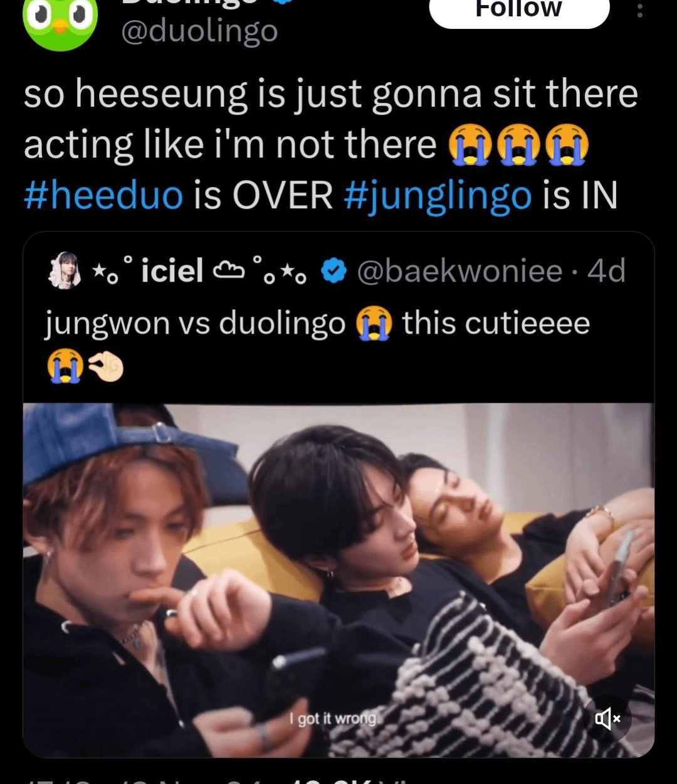Follow the Duolingo account
The width and height of the screenshot is (677, 784).
[x=519, y=10]
